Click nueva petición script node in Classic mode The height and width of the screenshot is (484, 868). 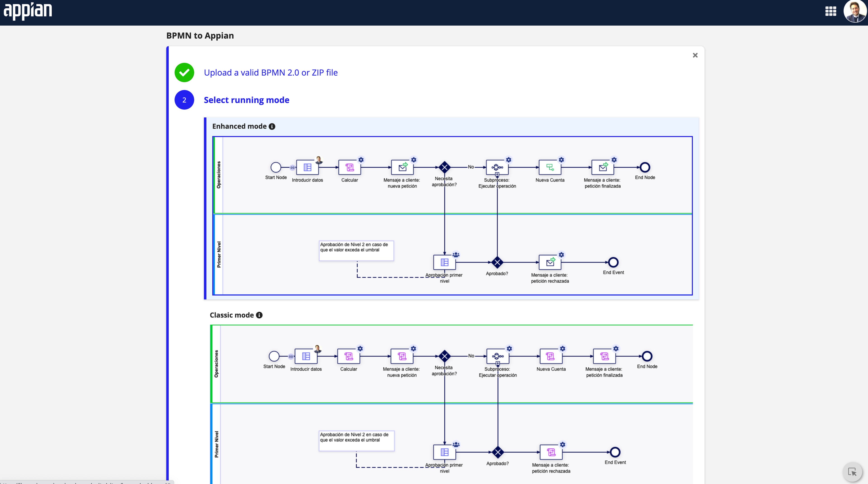[402, 356]
